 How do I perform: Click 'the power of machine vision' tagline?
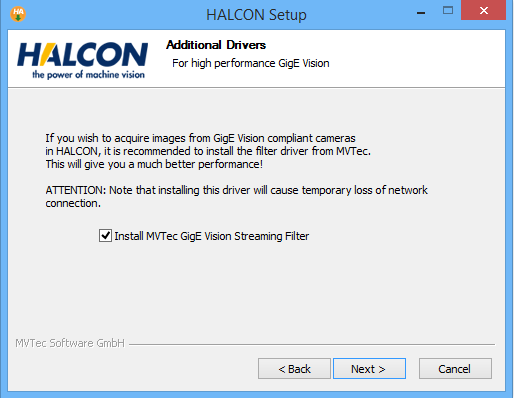[x=88, y=74]
